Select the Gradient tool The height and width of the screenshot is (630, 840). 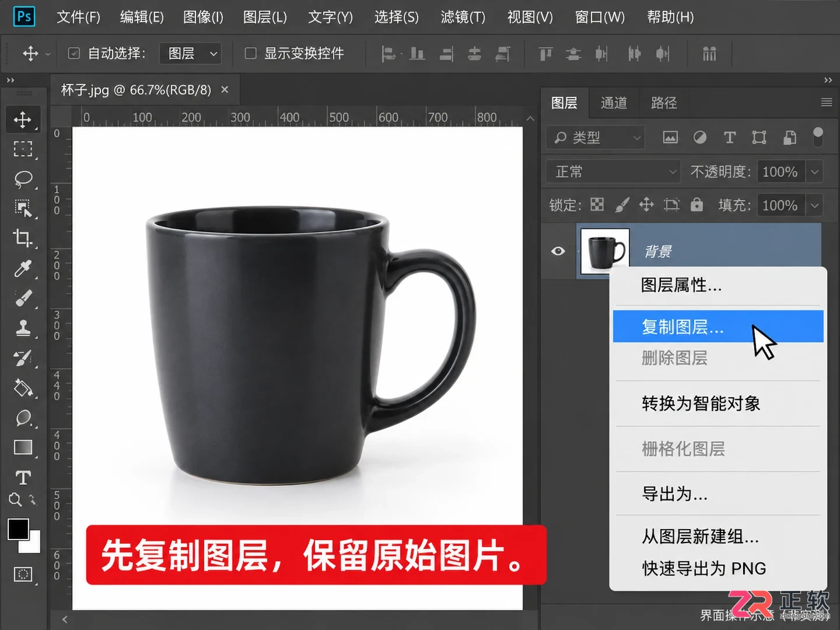click(23, 447)
